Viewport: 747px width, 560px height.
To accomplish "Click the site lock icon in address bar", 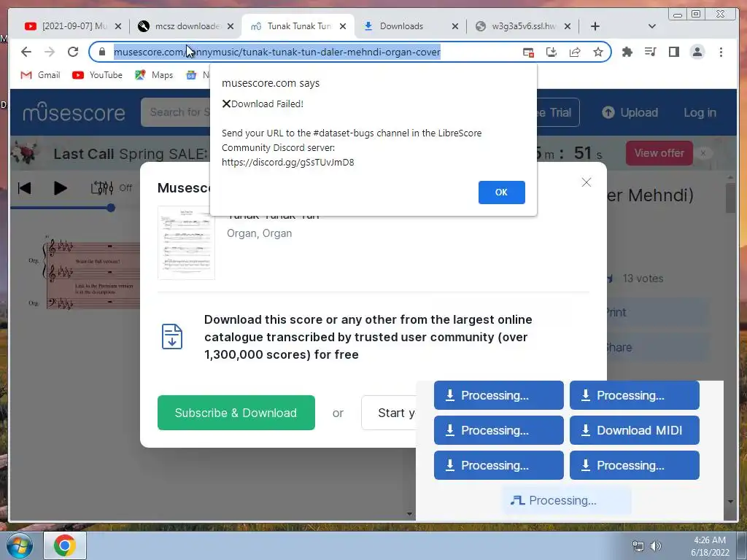I will (101, 52).
